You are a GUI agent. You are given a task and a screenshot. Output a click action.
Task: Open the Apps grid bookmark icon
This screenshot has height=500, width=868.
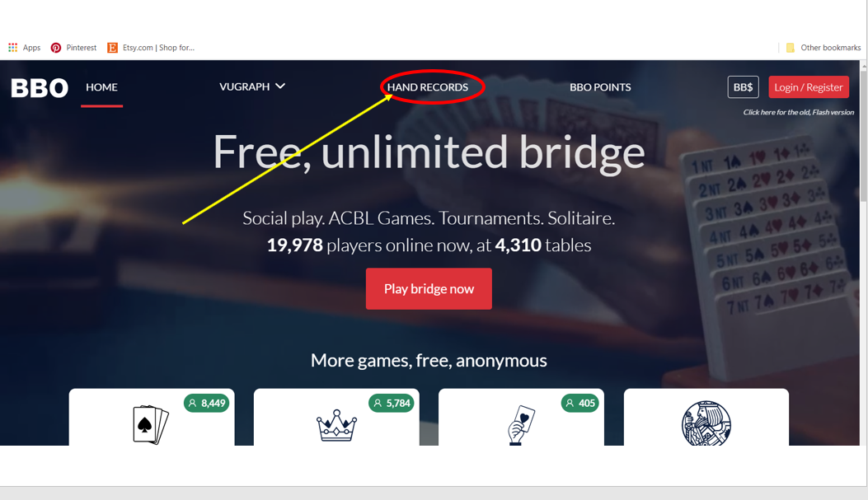point(12,48)
